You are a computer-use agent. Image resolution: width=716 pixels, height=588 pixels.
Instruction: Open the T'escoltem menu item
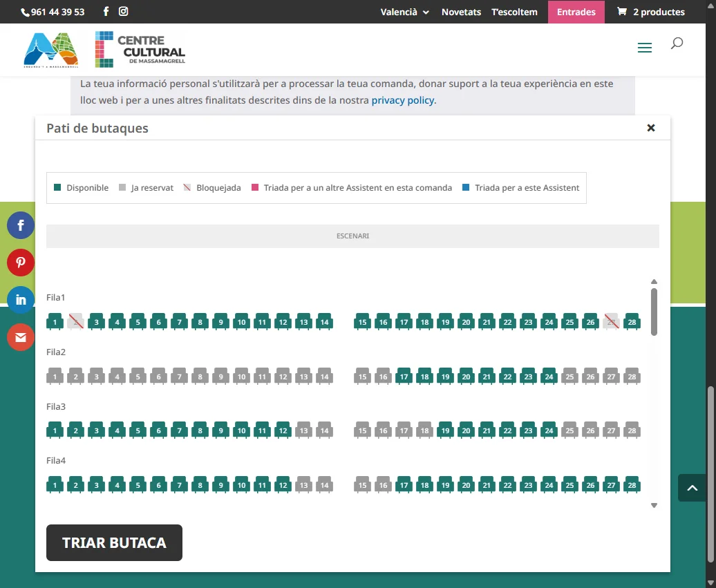click(514, 12)
